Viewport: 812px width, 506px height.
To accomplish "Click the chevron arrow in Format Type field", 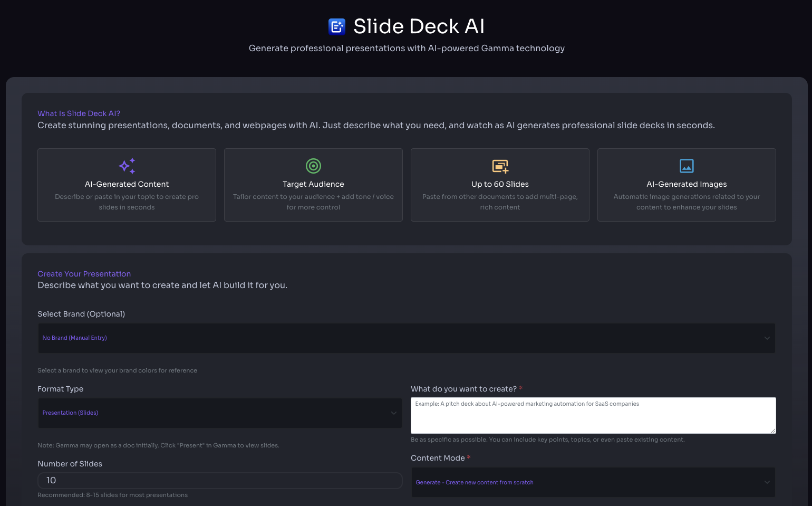I will point(393,413).
